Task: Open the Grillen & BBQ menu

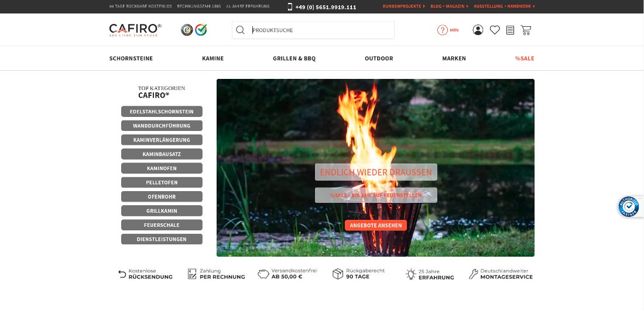Action: 294,58
